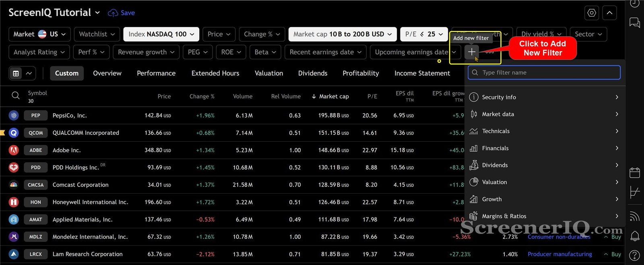Expand the Financials filter category
Image resolution: width=644 pixels, height=265 pixels.
tap(545, 148)
